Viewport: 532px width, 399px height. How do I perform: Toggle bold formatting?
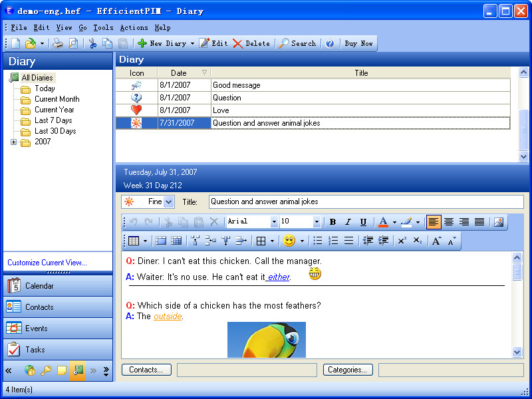click(333, 222)
